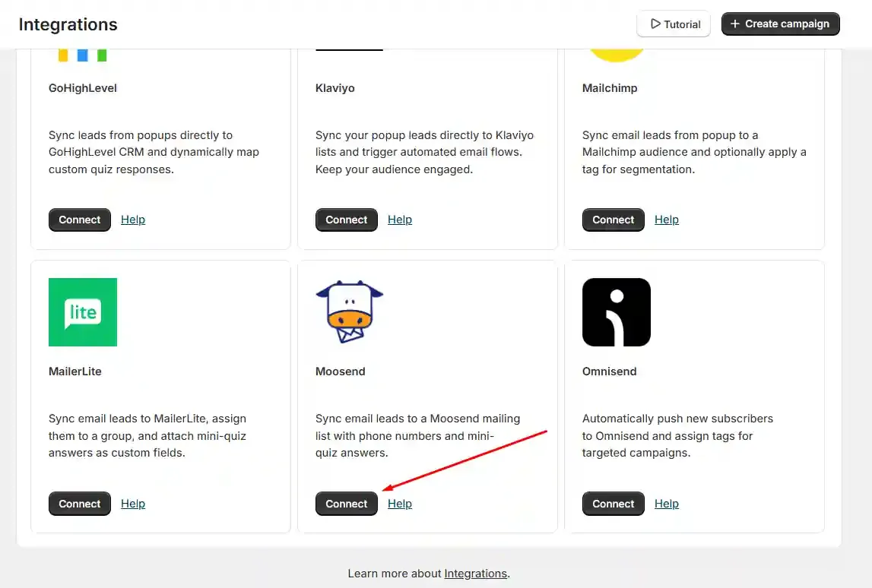Click the MailerLite card title
This screenshot has width=872, height=588.
coord(75,371)
